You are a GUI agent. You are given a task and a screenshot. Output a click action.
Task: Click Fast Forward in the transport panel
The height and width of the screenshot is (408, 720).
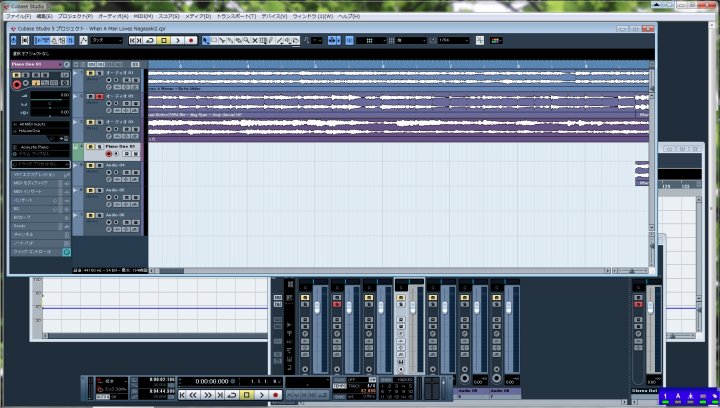207,395
